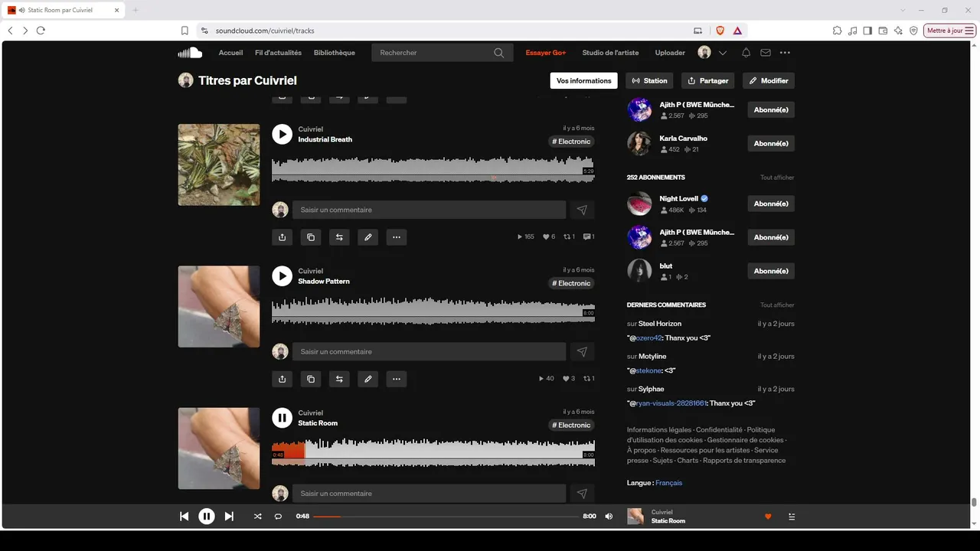Open Brave media control music note icon
The height and width of the screenshot is (551, 980).
click(853, 31)
